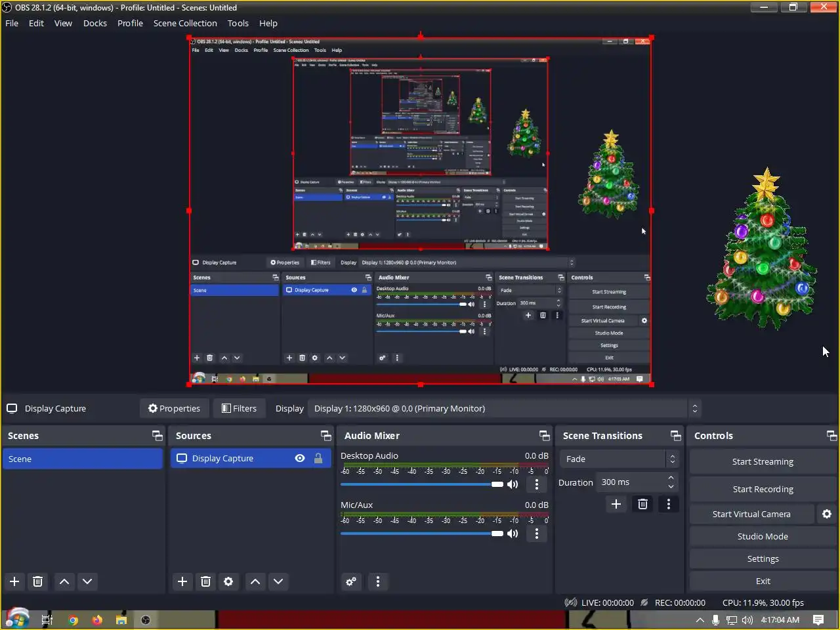Undock the Scene Transitions panel
Screen dimensions: 840x630
click(x=676, y=436)
